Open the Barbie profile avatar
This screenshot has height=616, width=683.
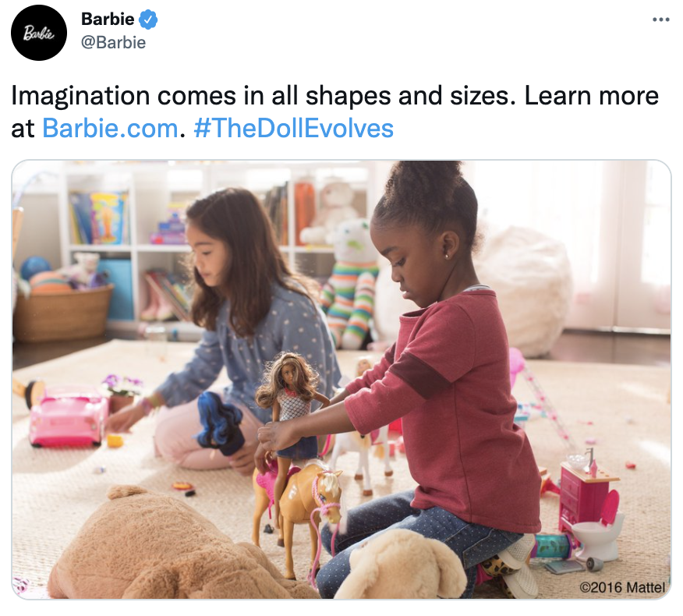[39, 33]
